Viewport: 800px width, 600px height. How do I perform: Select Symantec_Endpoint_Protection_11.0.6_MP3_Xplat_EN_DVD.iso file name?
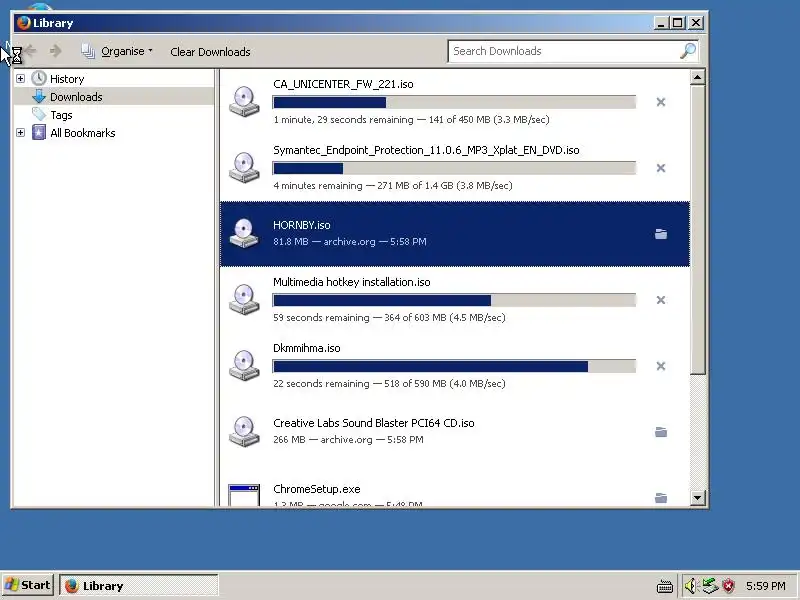[x=426, y=150]
